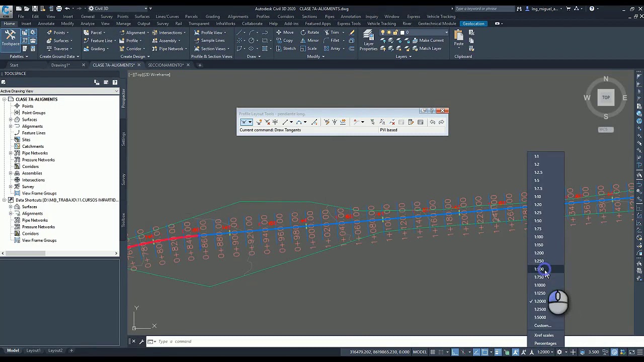Toggle Ortho mode in status bar
Image resolution: width=644 pixels, height=362 pixels.
coord(455,352)
